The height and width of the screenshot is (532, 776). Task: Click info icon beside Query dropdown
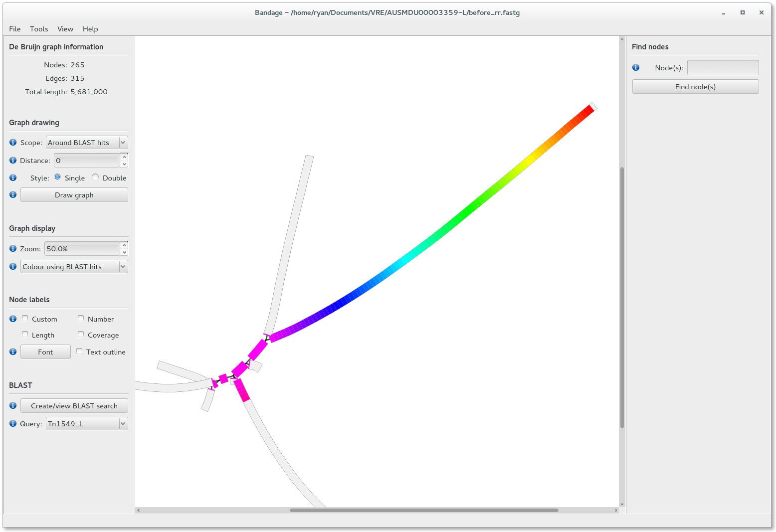point(13,423)
